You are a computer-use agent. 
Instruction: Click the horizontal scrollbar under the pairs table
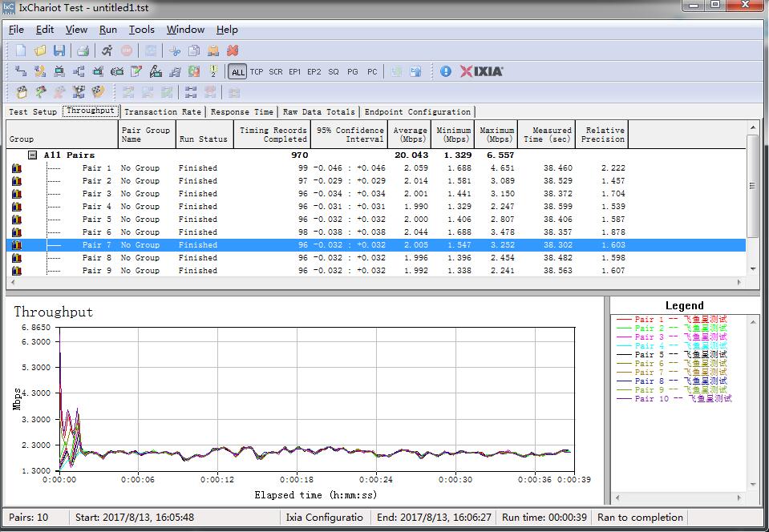pos(377,282)
